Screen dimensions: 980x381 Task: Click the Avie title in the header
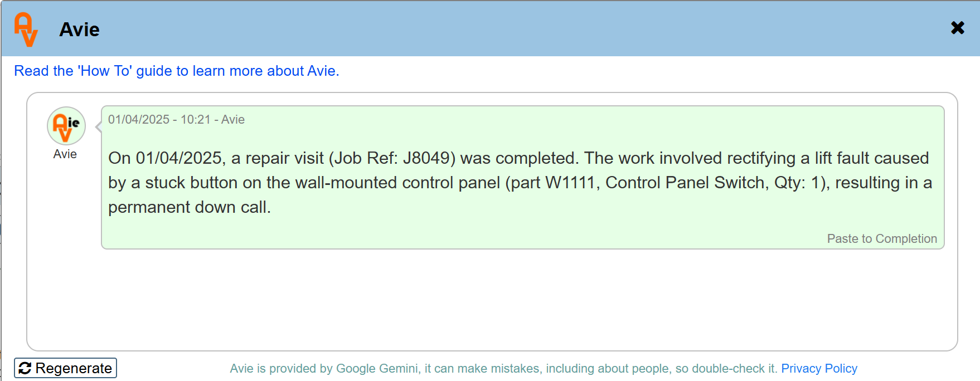tap(79, 29)
